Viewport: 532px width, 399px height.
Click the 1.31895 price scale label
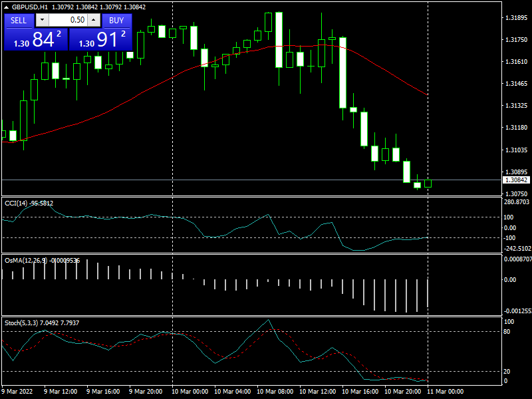(x=517, y=18)
